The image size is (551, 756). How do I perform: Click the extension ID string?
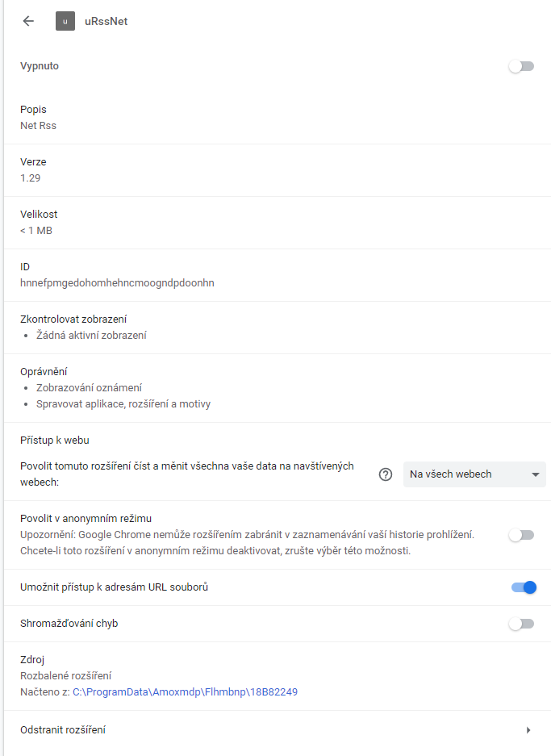[x=117, y=283]
